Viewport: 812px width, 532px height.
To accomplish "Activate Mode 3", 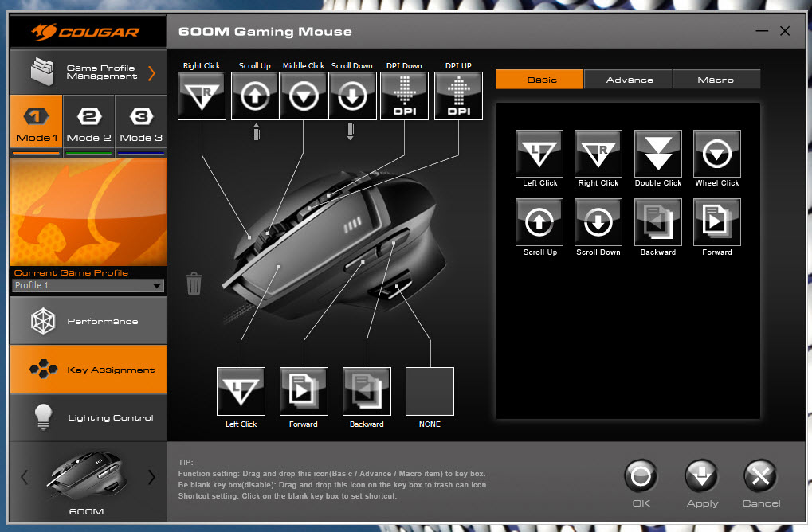I will tap(141, 123).
